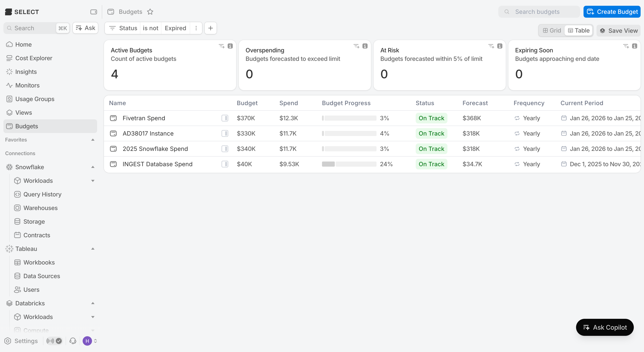Add a new filter with the plus button
This screenshot has height=352, width=644.
210,28
